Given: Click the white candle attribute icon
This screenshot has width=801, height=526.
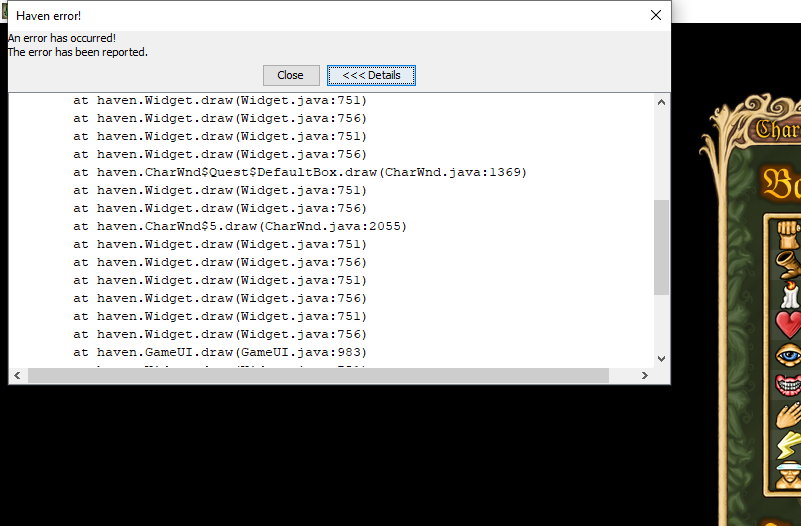Looking at the screenshot, I should [x=790, y=295].
